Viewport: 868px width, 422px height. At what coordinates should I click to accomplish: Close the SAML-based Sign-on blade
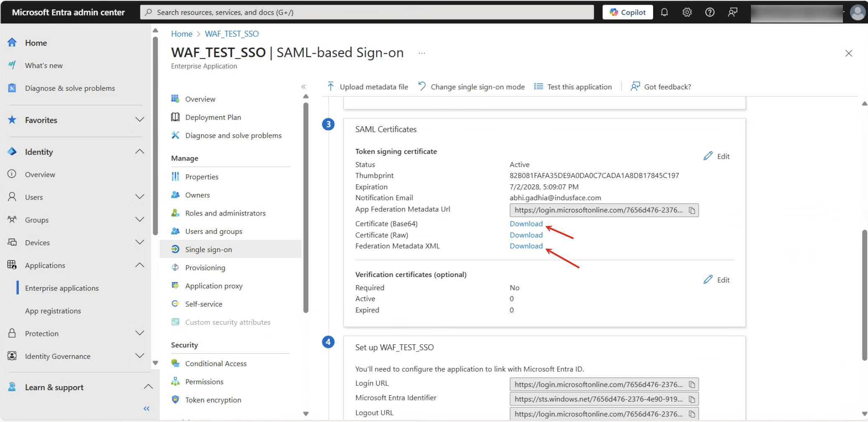pos(848,53)
